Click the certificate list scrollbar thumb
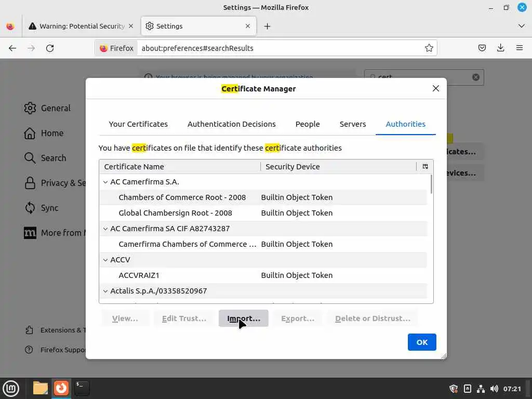 coord(431,184)
